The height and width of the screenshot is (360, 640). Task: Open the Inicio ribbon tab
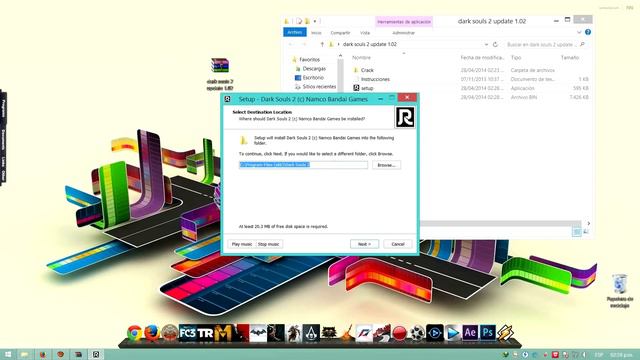coord(316,33)
